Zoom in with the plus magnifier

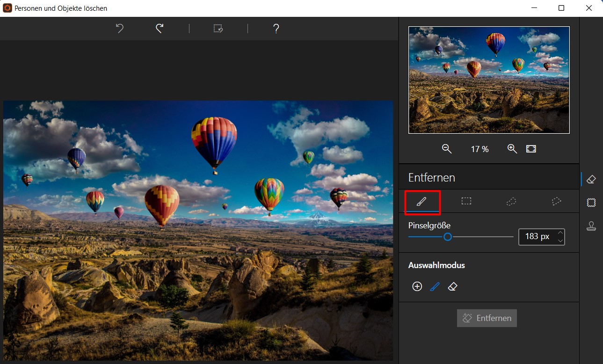coord(512,149)
